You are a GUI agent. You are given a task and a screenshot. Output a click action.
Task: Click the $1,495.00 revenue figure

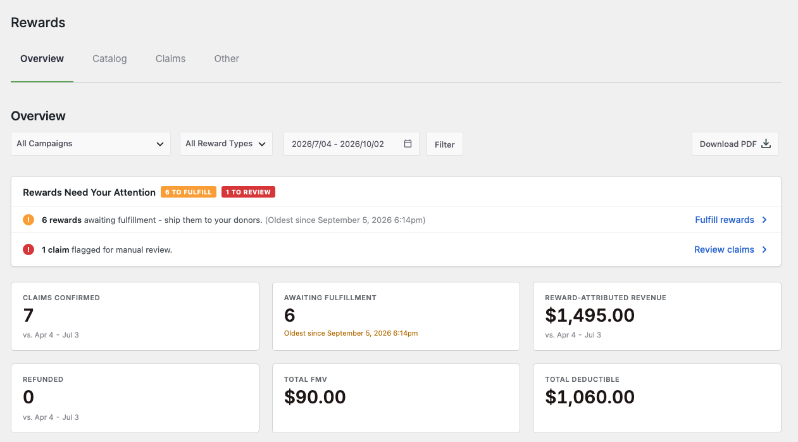[x=589, y=316]
